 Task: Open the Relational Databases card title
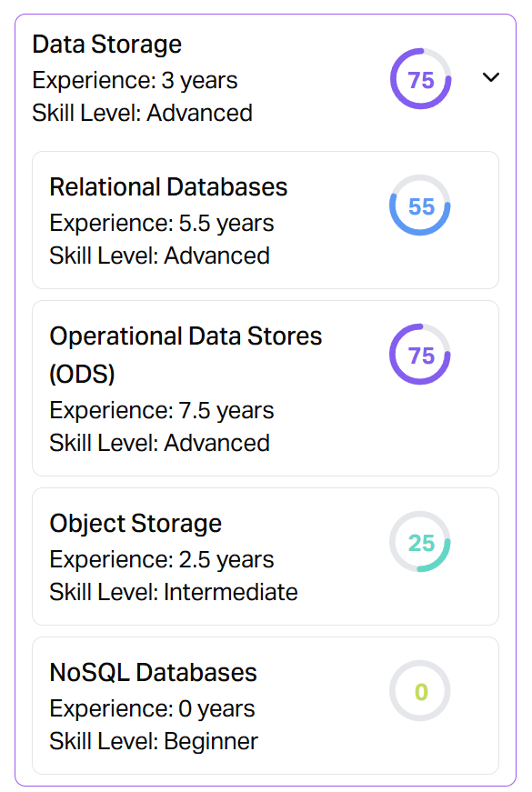168,187
